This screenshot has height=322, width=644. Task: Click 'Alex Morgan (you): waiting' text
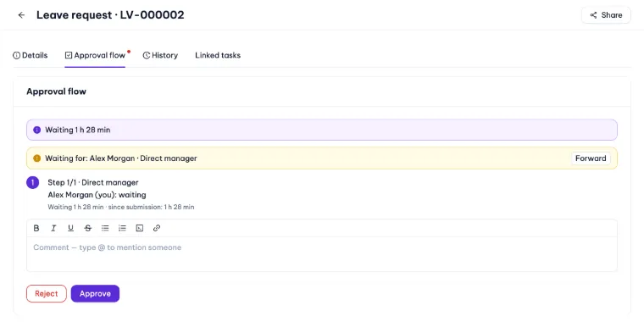(x=97, y=195)
